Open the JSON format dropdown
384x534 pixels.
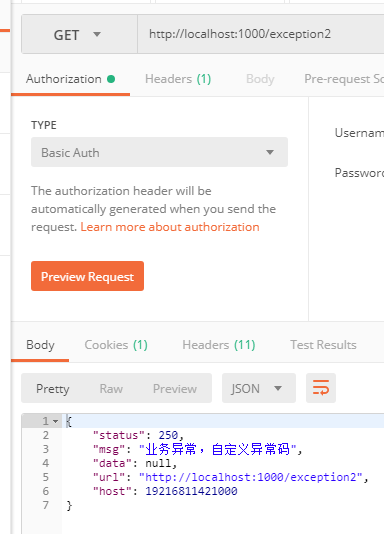(x=259, y=388)
